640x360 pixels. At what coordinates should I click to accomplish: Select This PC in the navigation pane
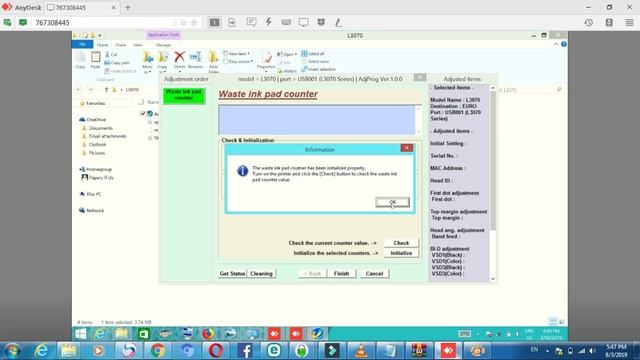coord(91,194)
